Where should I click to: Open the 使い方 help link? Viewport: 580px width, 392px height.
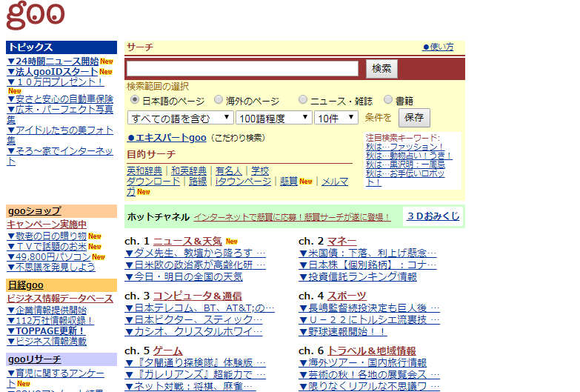[x=438, y=47]
